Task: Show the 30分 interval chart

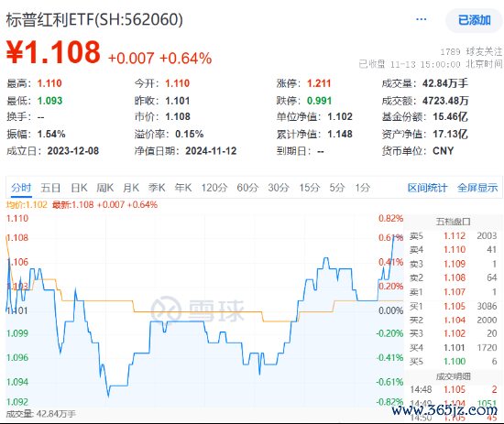Action: pyautogui.click(x=279, y=188)
